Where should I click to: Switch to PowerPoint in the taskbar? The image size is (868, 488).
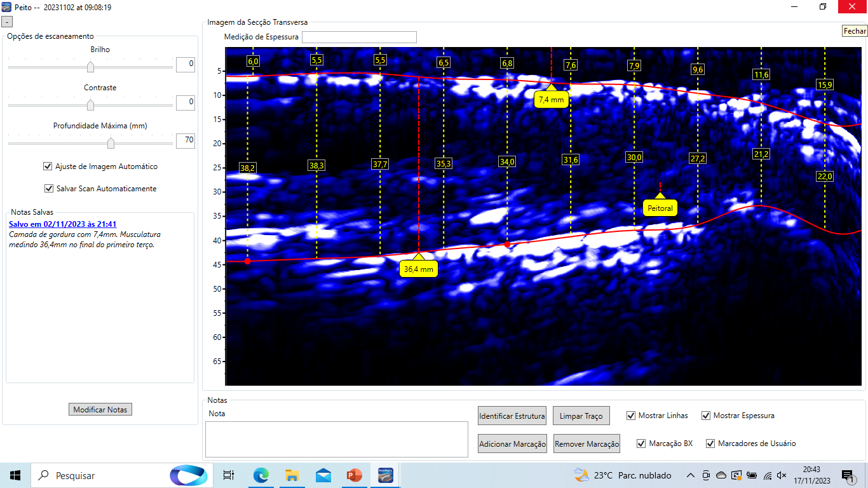coord(354,475)
